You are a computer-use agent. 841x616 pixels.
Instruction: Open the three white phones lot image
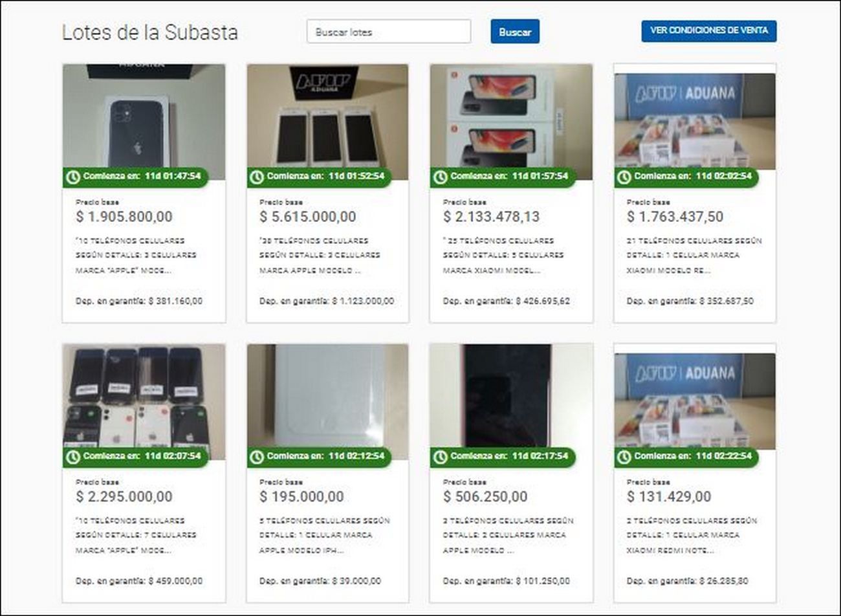point(327,122)
